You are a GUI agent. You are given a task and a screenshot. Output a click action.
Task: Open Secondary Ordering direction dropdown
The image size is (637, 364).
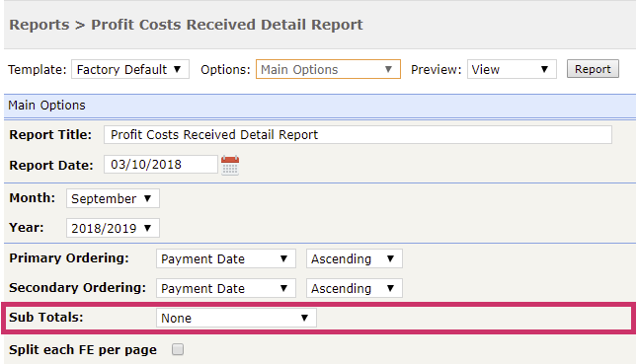coord(354,288)
